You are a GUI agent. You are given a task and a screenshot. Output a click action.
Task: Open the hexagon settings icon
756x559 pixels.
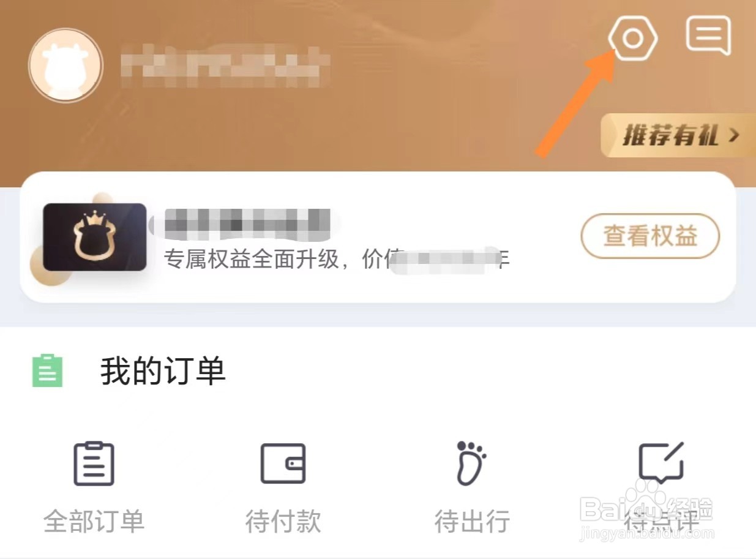coord(633,38)
